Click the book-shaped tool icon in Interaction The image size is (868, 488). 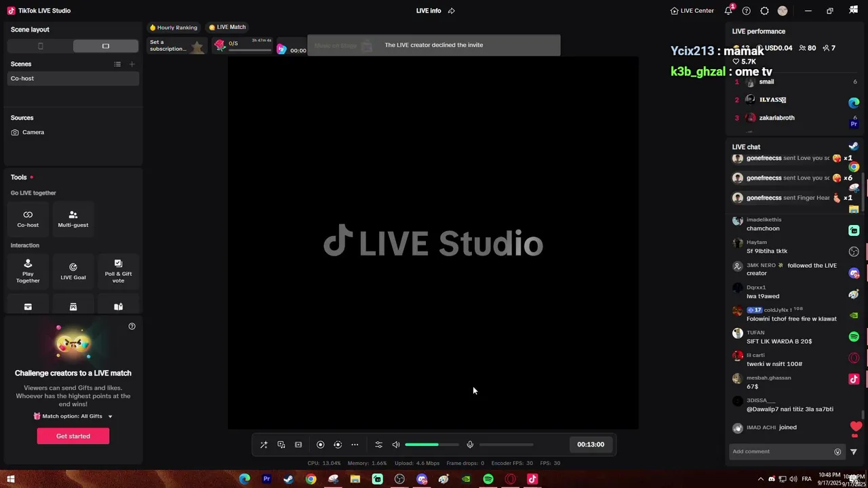[118, 307]
